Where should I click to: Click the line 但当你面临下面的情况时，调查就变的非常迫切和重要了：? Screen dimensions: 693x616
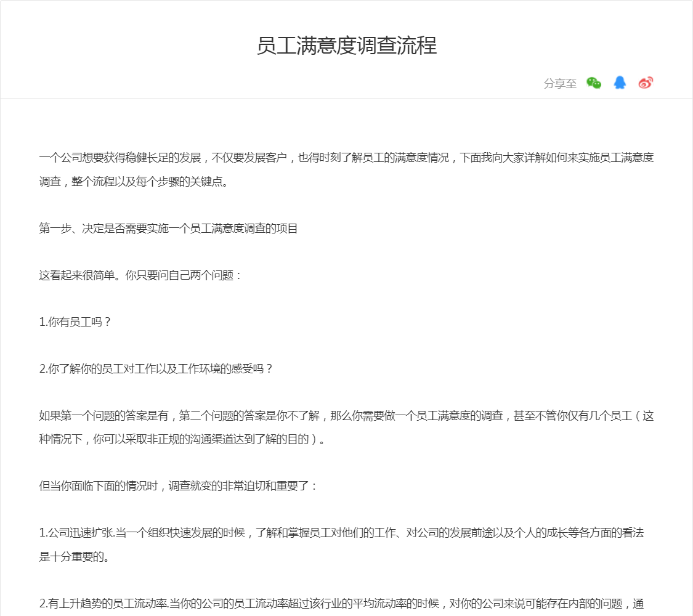[178, 486]
